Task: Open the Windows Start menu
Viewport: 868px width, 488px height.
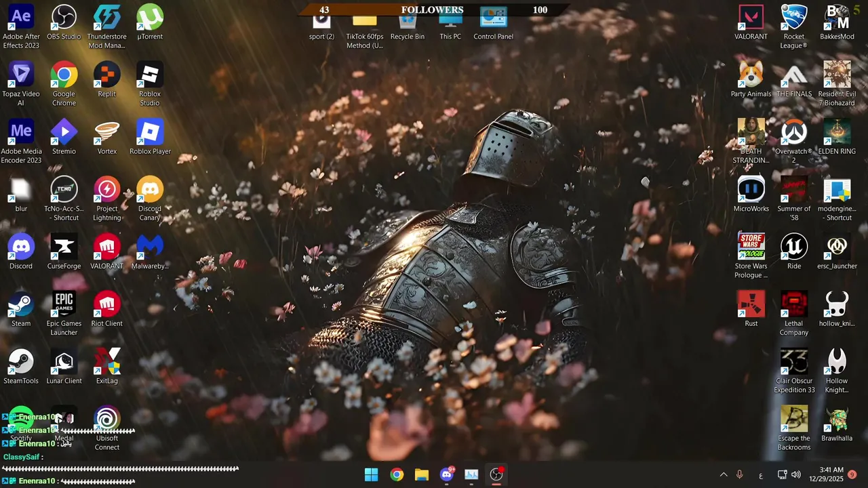Action: (x=372, y=474)
